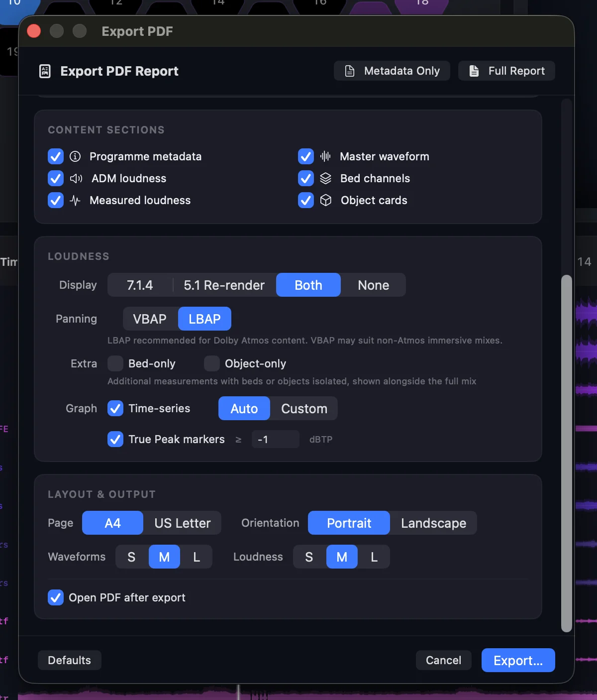Uncheck the Object cards content section
Screen dimensions: 597x700
305,200
